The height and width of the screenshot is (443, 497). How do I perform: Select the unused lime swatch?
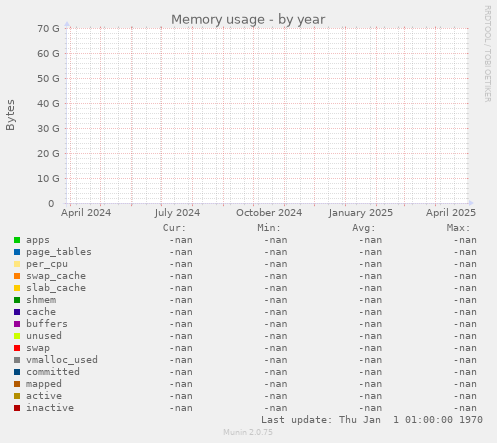tap(17, 336)
